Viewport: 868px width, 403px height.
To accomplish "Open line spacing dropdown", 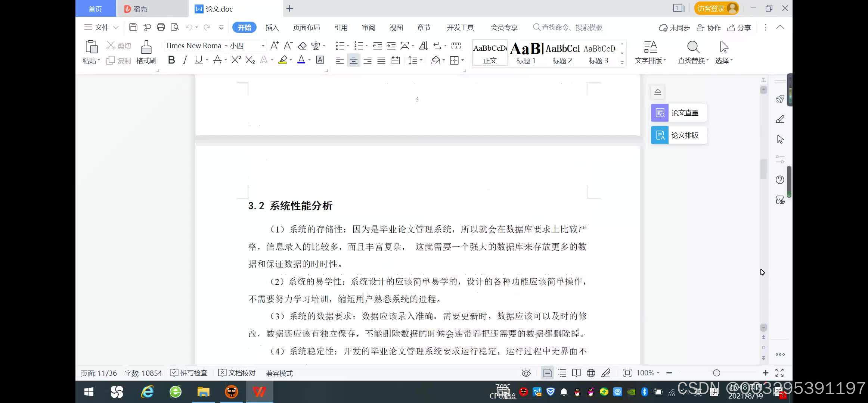I will point(421,60).
